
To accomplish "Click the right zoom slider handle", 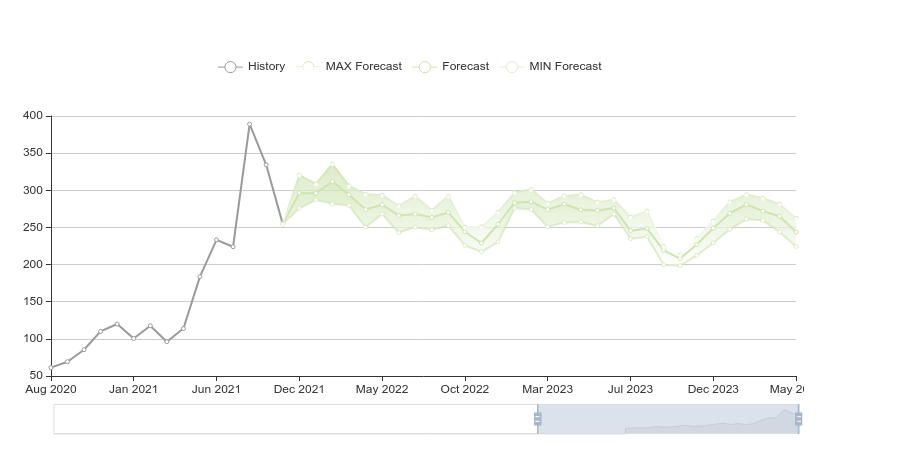I will tap(798, 419).
